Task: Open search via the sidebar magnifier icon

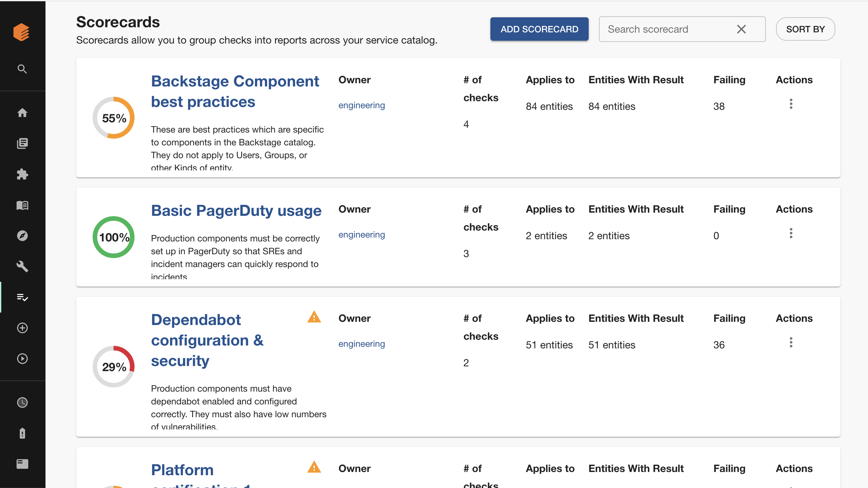Action: click(22, 69)
